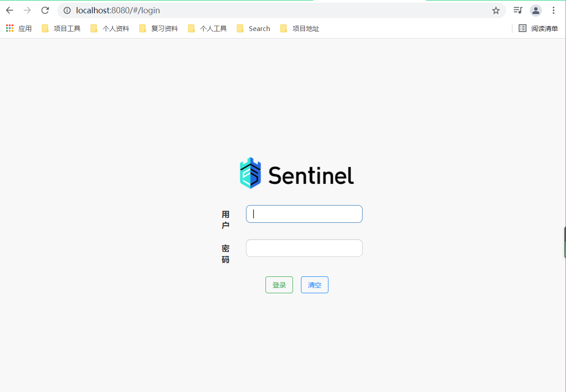
Task: Click the blue 清空 clear button
Action: pyautogui.click(x=315, y=285)
